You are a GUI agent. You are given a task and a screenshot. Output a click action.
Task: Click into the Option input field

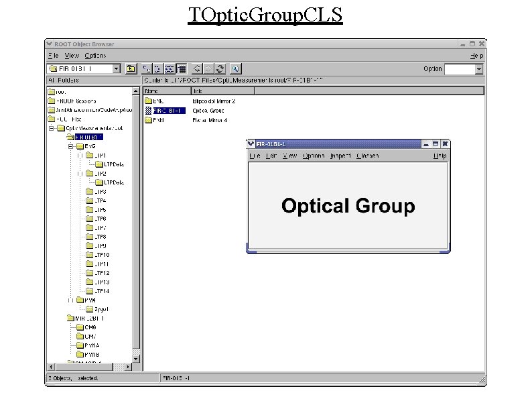[x=460, y=69]
